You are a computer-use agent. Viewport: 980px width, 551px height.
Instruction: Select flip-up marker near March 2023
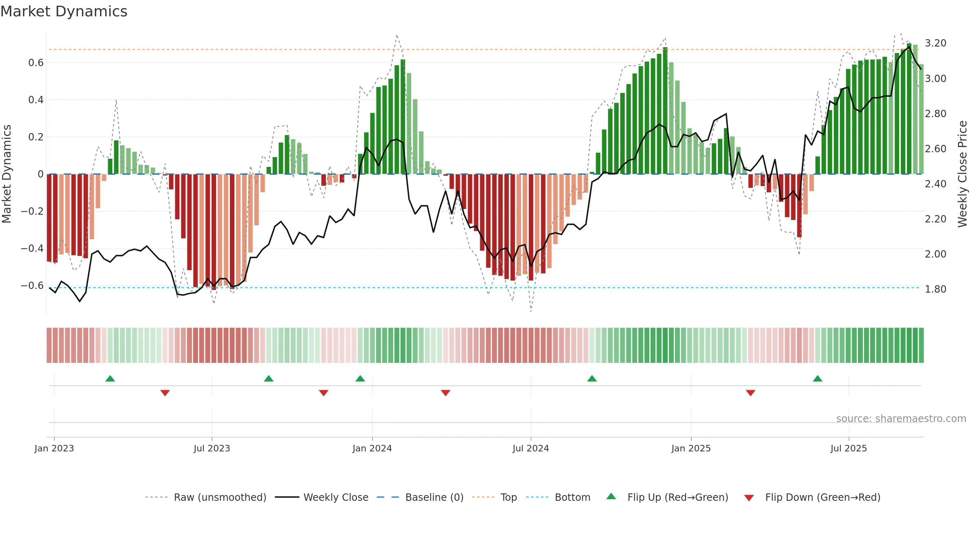pyautogui.click(x=110, y=378)
